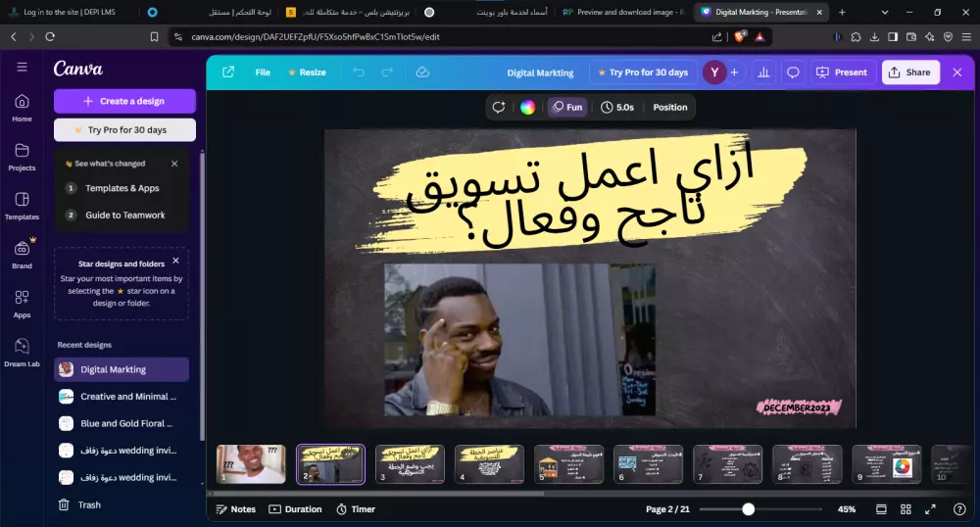The height and width of the screenshot is (527, 980).
Task: Open Blue and Gold Floral recent design
Action: tap(122, 423)
